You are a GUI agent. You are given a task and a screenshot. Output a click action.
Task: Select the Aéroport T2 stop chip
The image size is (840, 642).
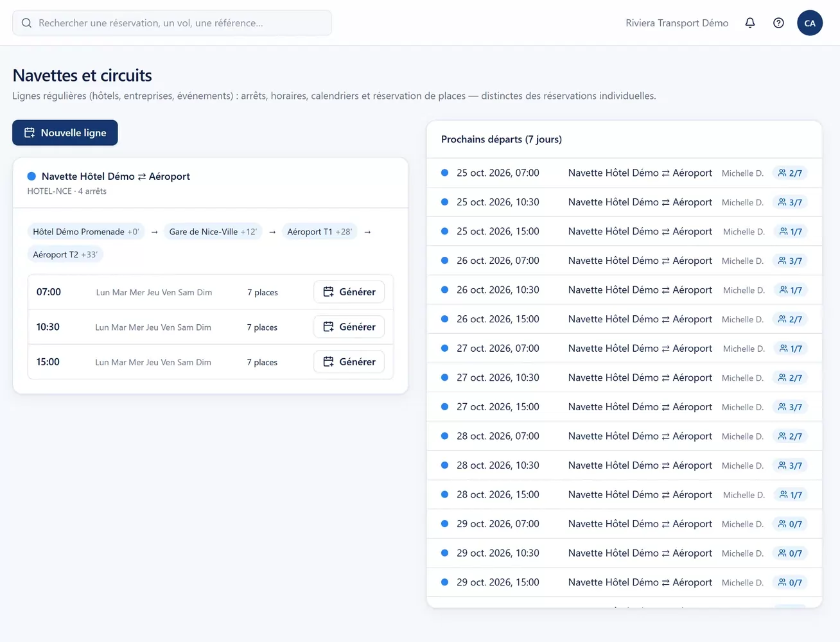[66, 254]
